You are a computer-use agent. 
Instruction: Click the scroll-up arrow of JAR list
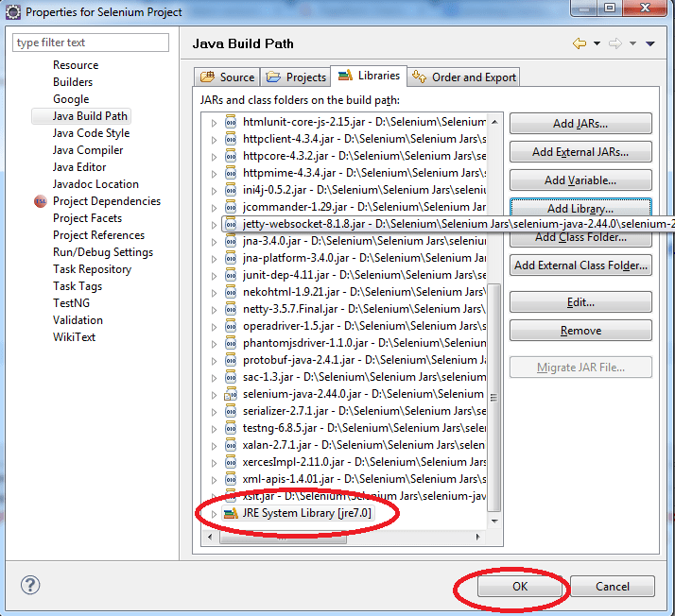[x=494, y=122]
